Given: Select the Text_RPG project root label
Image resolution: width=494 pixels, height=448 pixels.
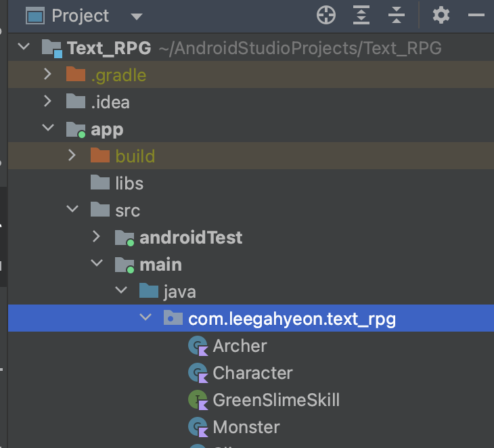Looking at the screenshot, I should tap(110, 48).
